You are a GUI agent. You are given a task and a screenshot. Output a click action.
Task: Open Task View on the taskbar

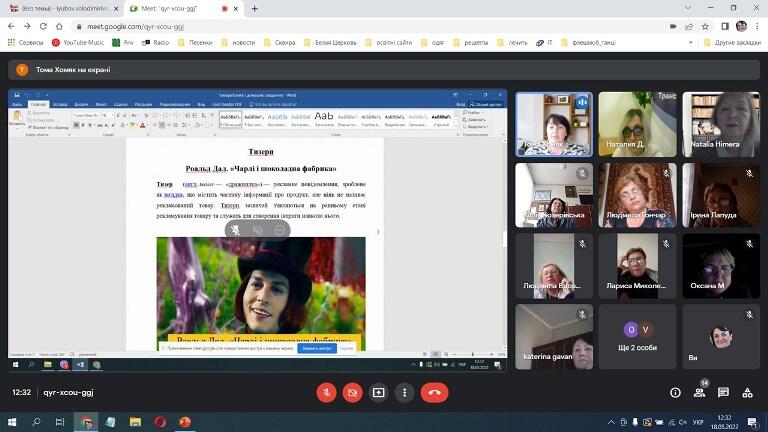point(60,422)
